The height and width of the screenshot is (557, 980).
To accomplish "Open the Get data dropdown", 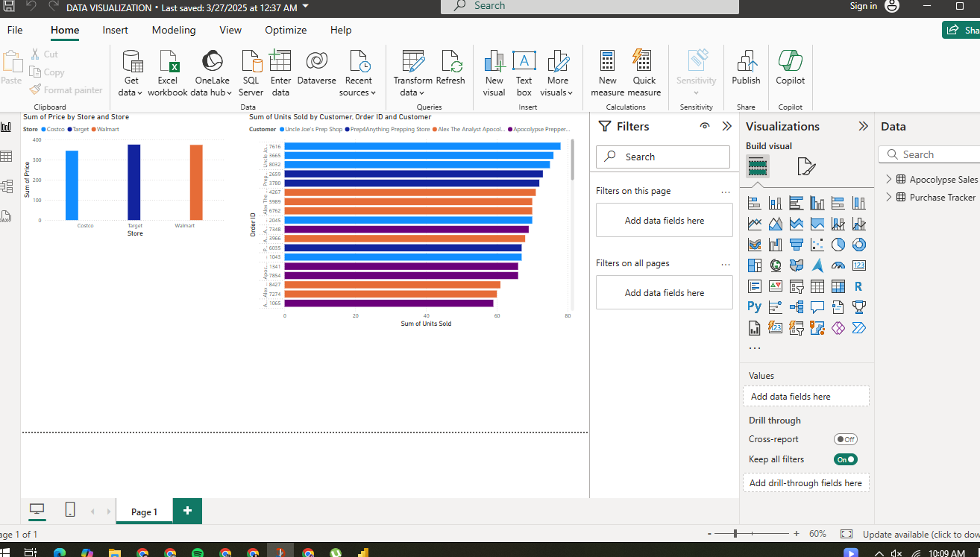I will 131,73.
